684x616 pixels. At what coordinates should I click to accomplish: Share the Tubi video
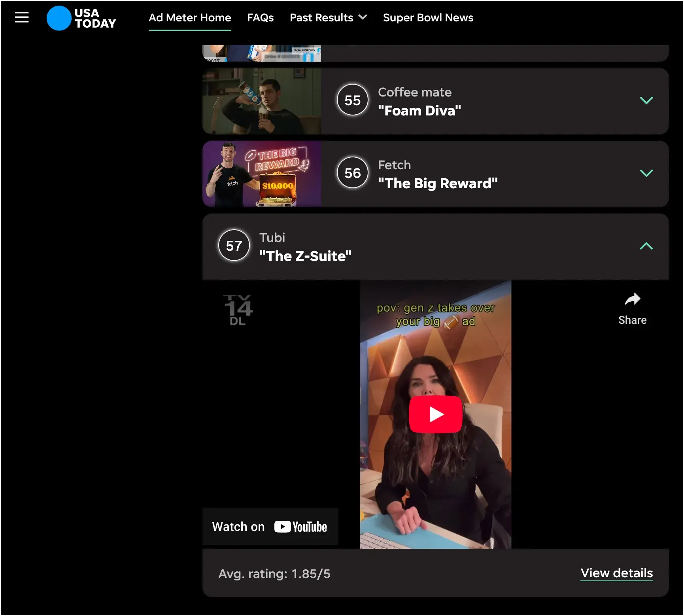coord(632,309)
